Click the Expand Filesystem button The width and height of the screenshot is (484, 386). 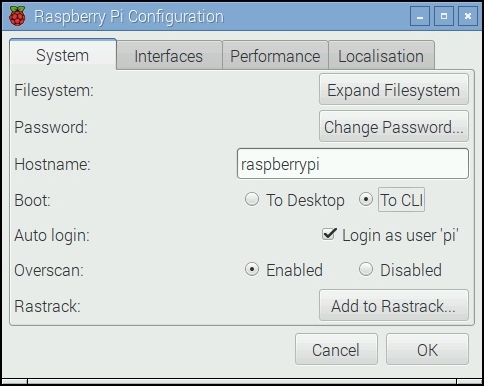[x=394, y=90]
